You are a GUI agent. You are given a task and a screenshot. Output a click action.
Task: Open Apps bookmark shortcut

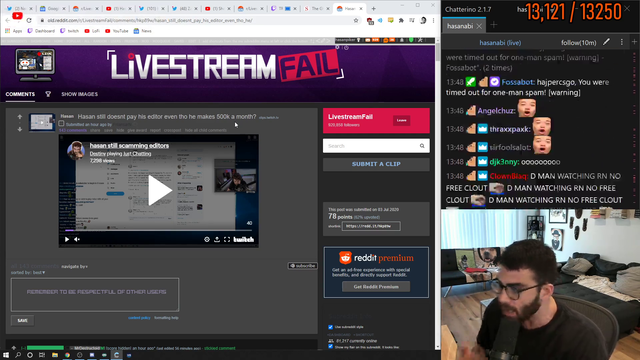pyautogui.click(x=13, y=31)
